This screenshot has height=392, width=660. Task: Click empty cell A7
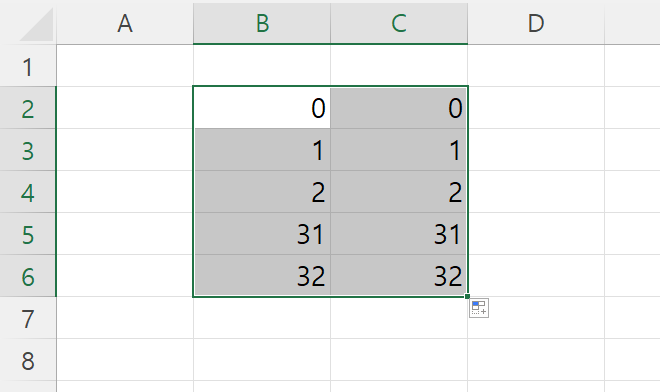pos(125,318)
